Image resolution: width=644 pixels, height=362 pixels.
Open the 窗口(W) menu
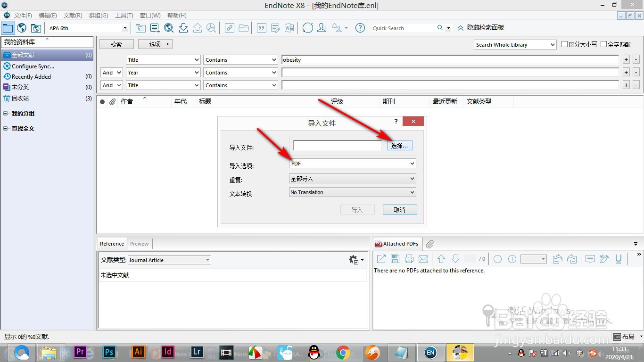coord(150,16)
